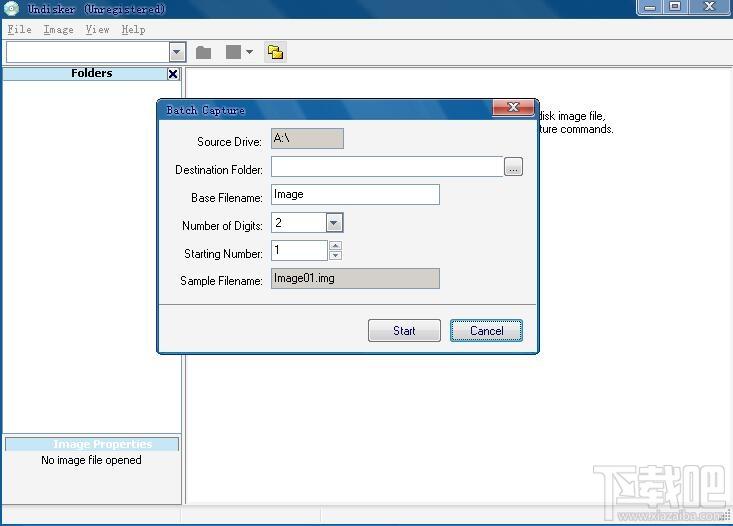Click the Undisker app icon in title bar
The height and width of the screenshot is (526, 733).
pos(11,8)
